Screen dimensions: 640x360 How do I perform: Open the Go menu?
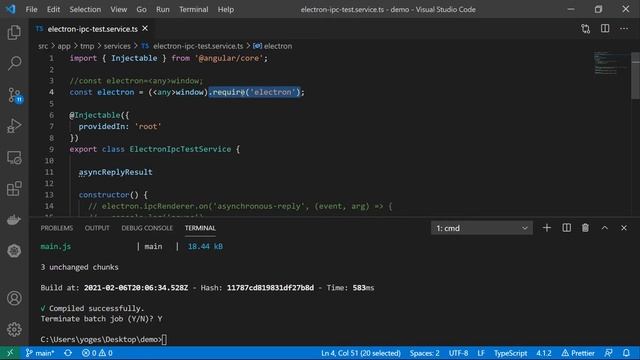pos(141,9)
